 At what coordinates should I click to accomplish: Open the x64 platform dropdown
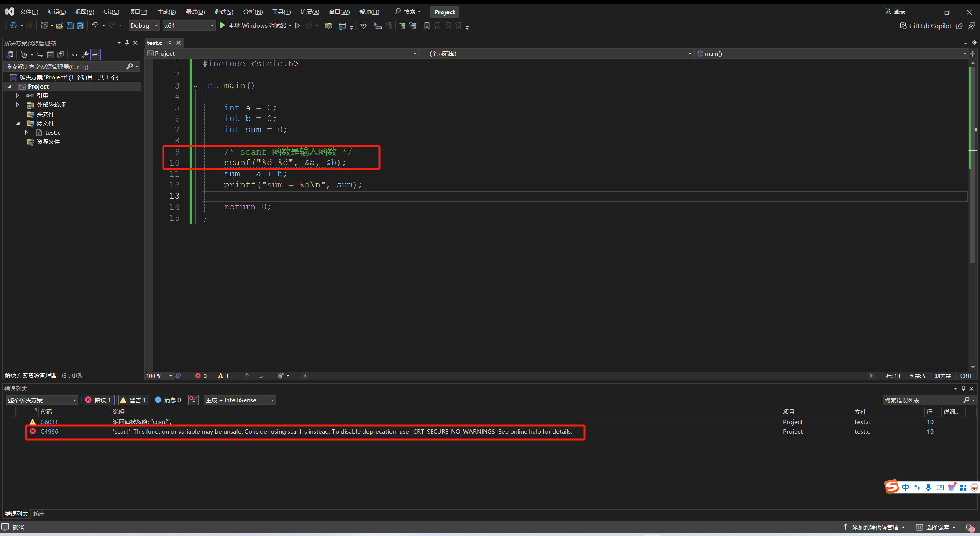[x=189, y=26]
